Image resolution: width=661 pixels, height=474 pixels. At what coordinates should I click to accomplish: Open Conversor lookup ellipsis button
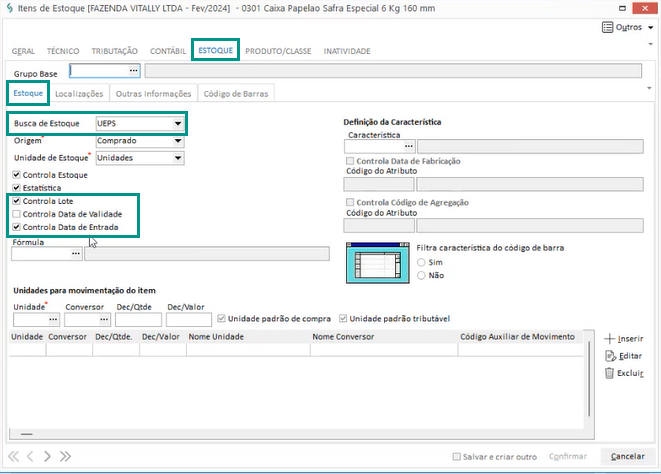tap(104, 320)
